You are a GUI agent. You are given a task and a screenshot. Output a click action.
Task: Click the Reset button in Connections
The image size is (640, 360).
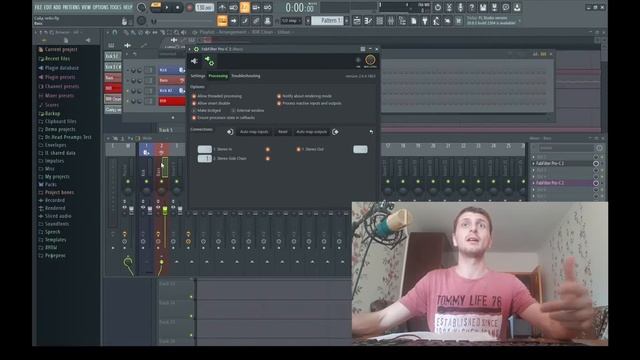point(283,132)
